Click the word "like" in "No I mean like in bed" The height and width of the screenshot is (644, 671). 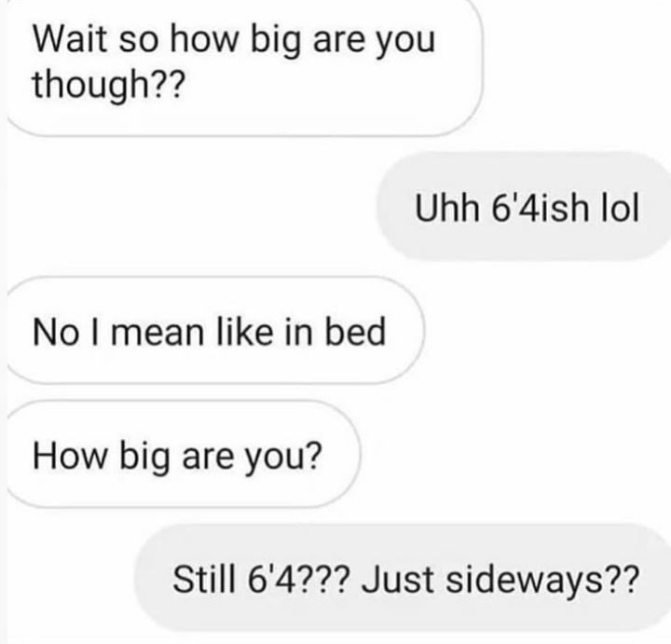coord(245,332)
